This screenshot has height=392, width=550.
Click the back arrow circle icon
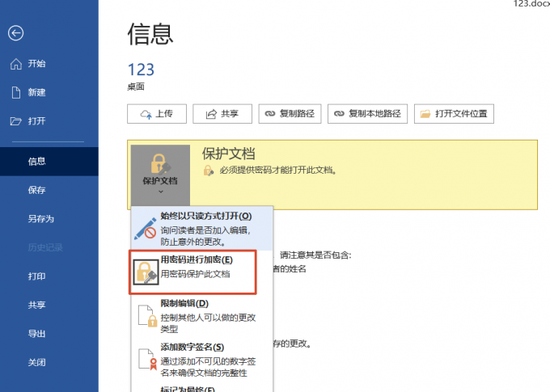[16, 33]
